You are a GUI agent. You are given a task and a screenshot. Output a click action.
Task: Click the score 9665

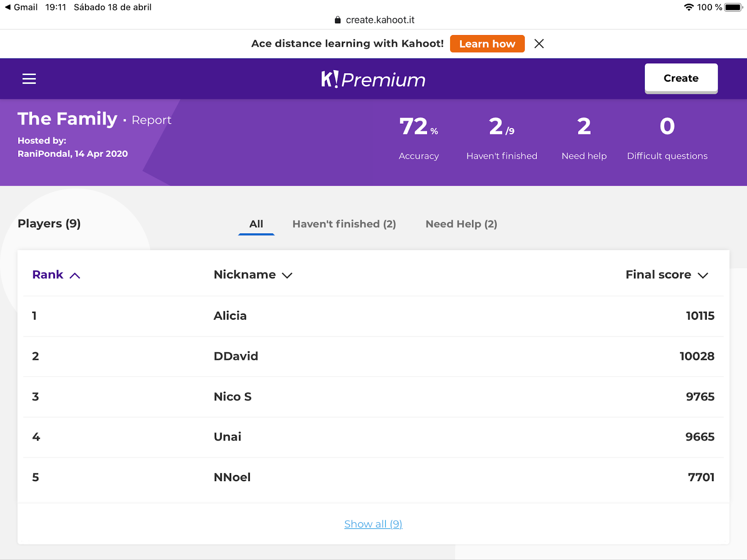[700, 437]
